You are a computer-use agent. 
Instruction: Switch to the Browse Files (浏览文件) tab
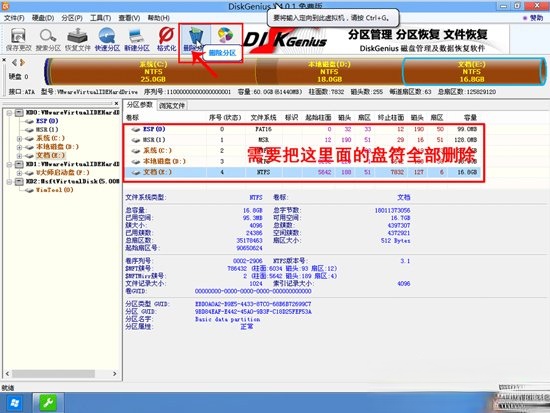click(172, 105)
